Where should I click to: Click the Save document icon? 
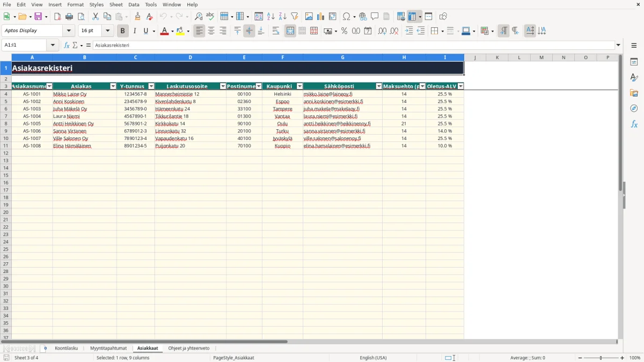[38, 17]
